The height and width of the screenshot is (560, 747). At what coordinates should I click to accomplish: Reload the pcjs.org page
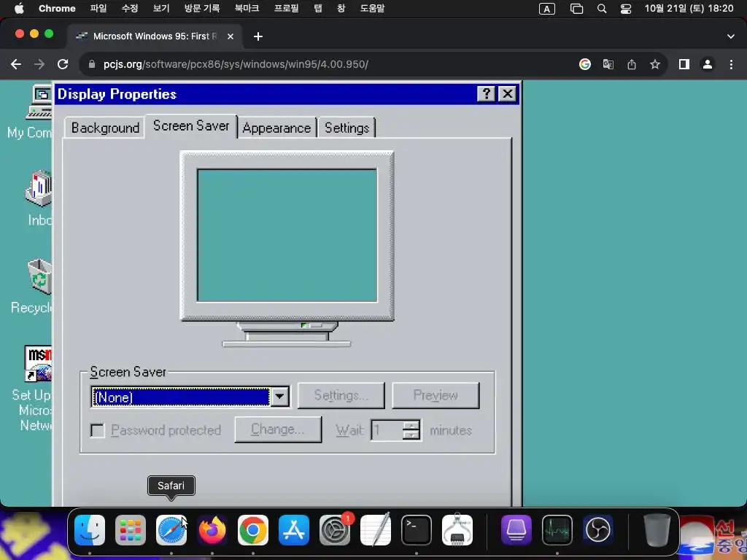coord(63,64)
